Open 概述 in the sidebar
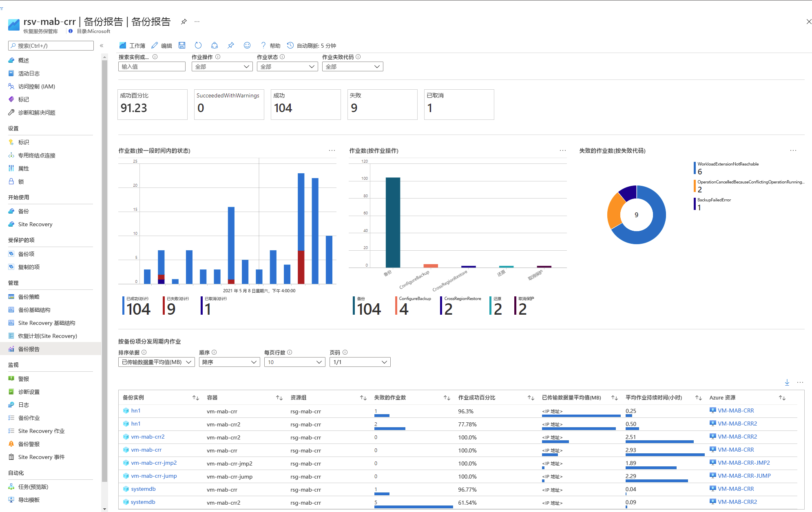This screenshot has height=512, width=812. pos(23,60)
